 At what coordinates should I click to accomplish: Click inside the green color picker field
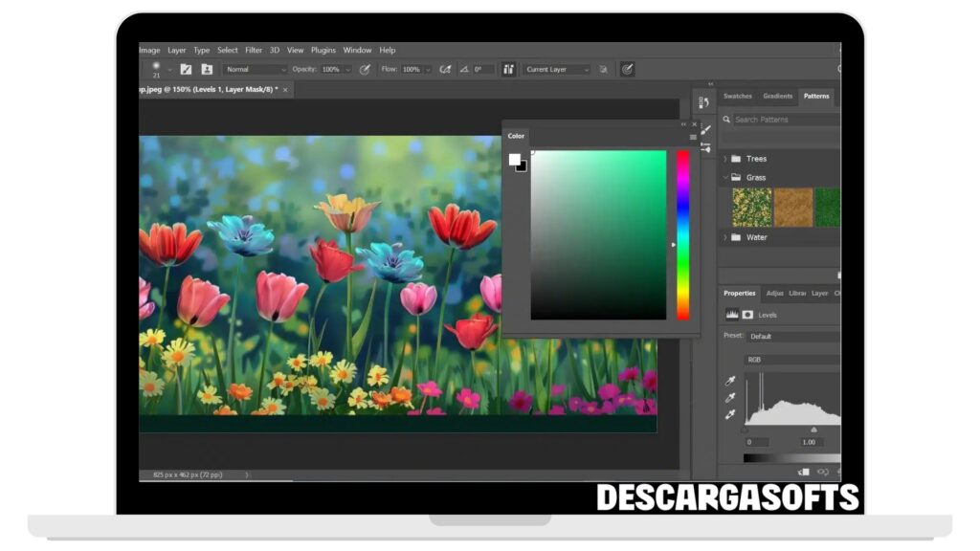(598, 235)
